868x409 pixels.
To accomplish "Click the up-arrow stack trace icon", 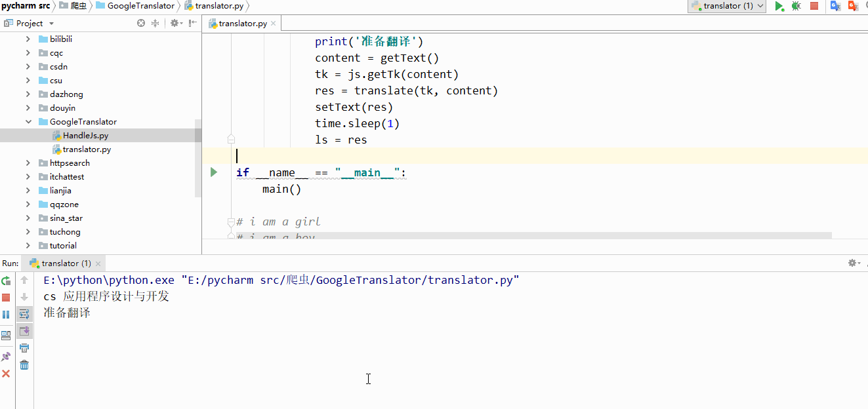I will 24,281.
